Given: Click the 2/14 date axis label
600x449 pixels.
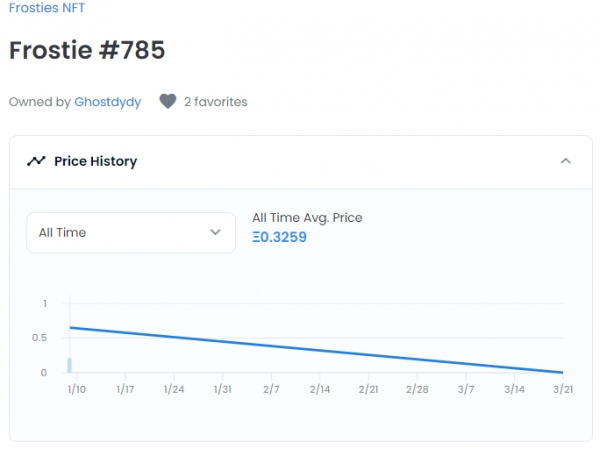Looking at the screenshot, I should (320, 389).
